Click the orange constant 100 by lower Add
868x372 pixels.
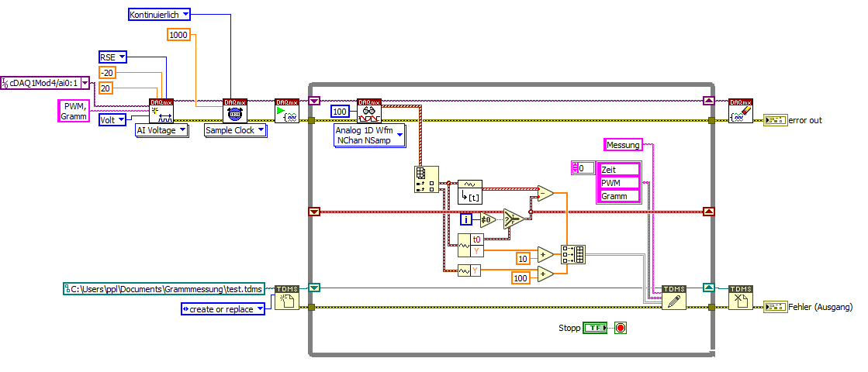521,277
